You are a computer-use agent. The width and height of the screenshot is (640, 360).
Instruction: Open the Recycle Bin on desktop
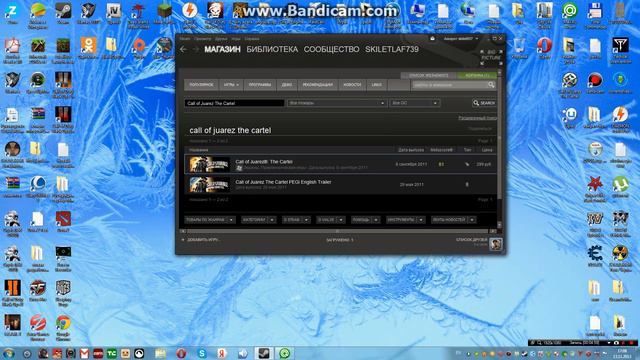(519, 48)
